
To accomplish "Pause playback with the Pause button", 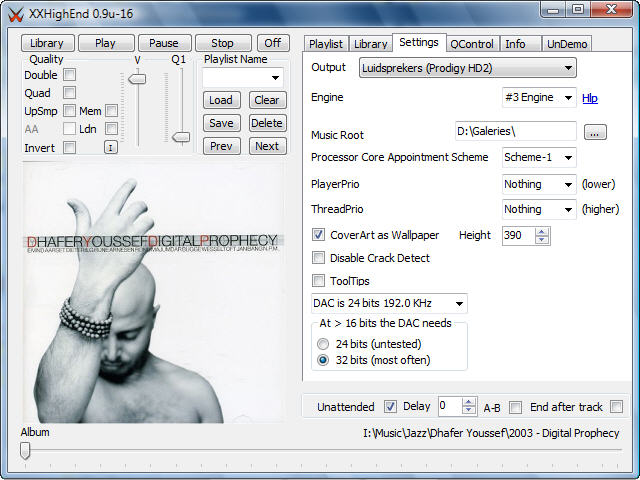I will (164, 43).
